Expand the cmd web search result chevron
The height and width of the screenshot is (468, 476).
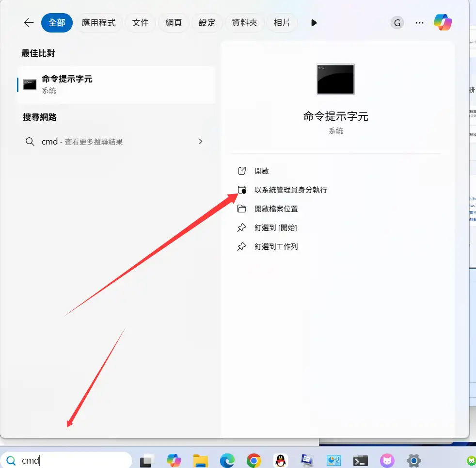pos(201,142)
